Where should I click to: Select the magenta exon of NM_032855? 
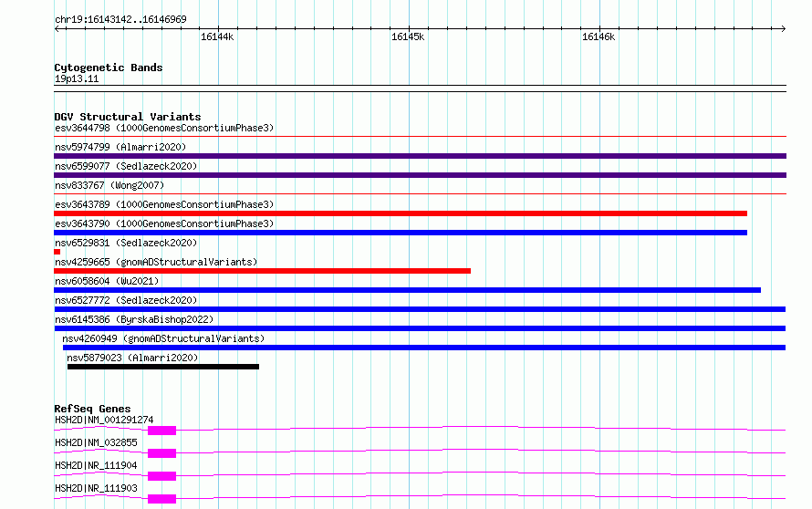click(162, 453)
